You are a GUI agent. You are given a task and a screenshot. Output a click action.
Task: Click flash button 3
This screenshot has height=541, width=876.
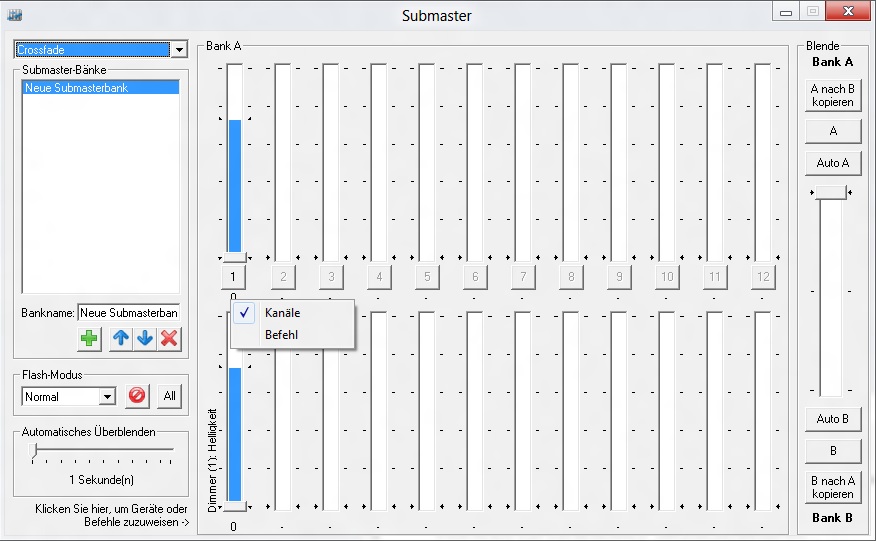[331, 277]
